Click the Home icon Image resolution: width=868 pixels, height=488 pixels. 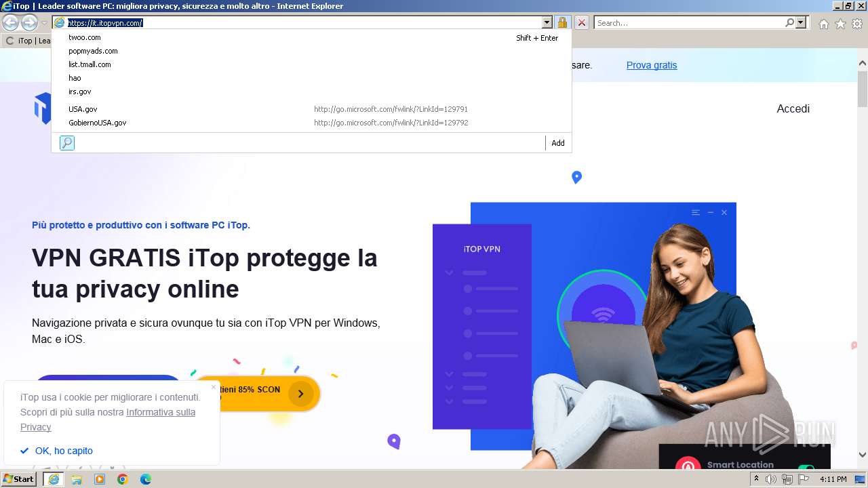(823, 24)
